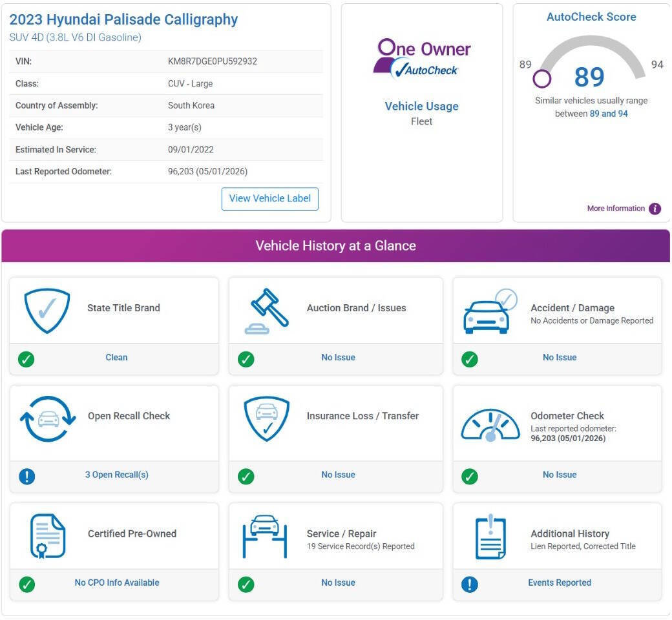This screenshot has height=620, width=672.
Task: Click the Lien Reported, Corrected Title text
Action: [x=583, y=546]
